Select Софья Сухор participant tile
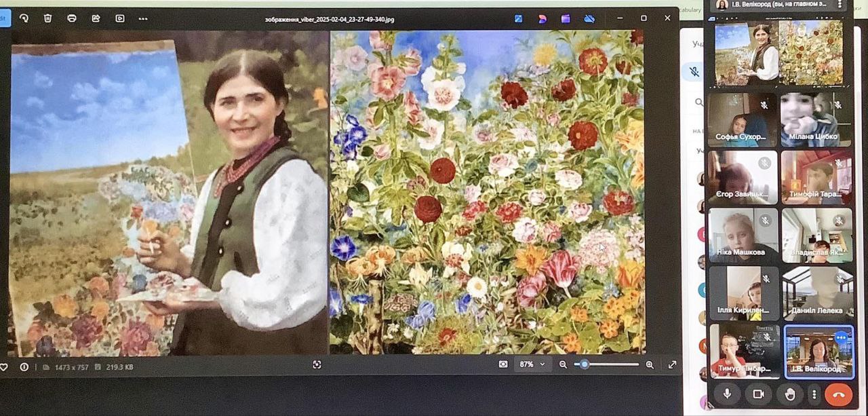 [x=743, y=119]
